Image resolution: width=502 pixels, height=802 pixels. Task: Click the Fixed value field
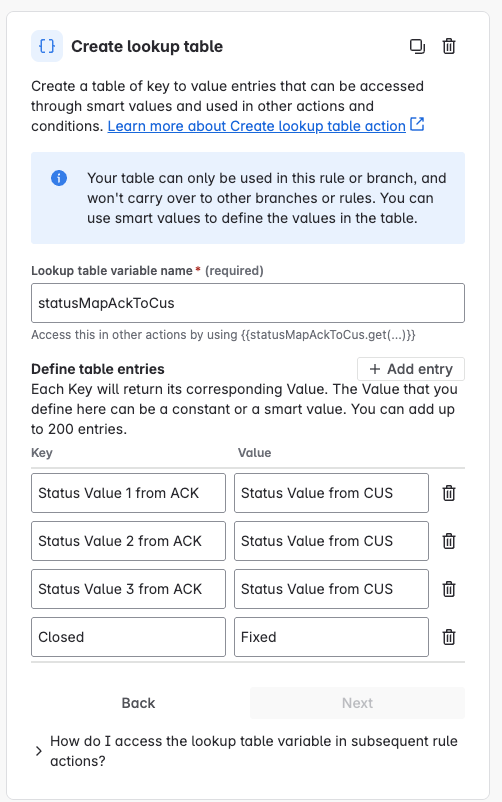coord(331,637)
